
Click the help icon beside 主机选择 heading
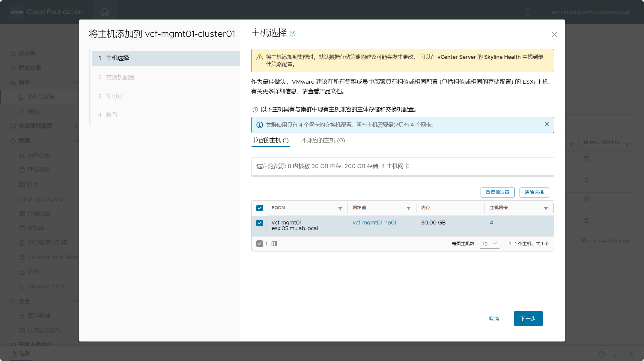(293, 34)
